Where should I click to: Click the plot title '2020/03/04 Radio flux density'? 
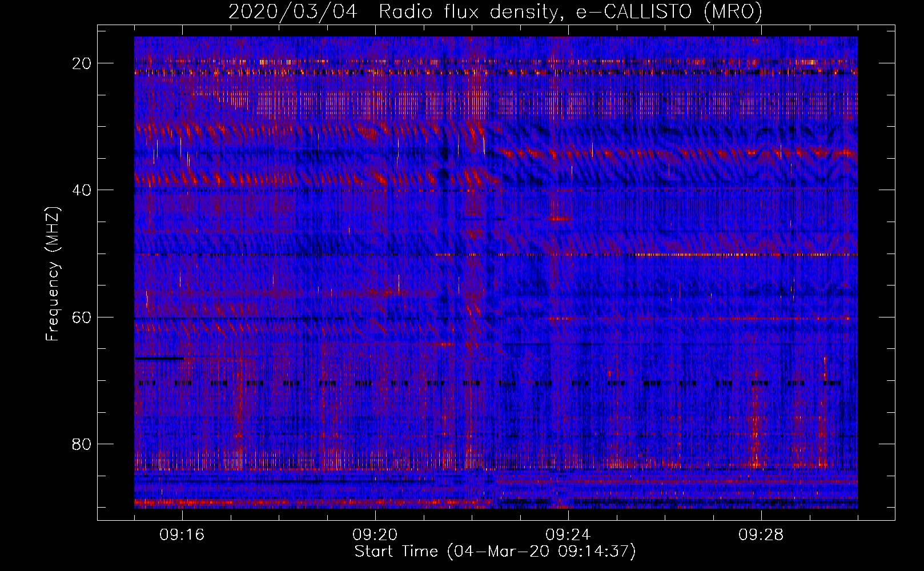tap(495, 11)
